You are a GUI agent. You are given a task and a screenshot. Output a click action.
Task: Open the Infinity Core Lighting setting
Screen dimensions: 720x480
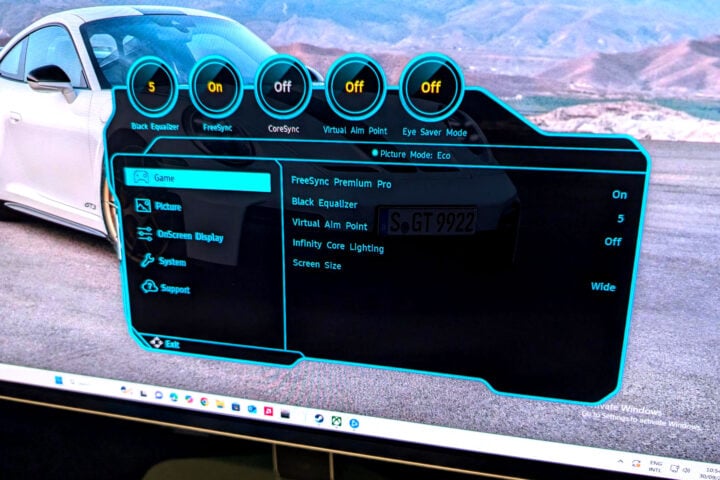337,246
